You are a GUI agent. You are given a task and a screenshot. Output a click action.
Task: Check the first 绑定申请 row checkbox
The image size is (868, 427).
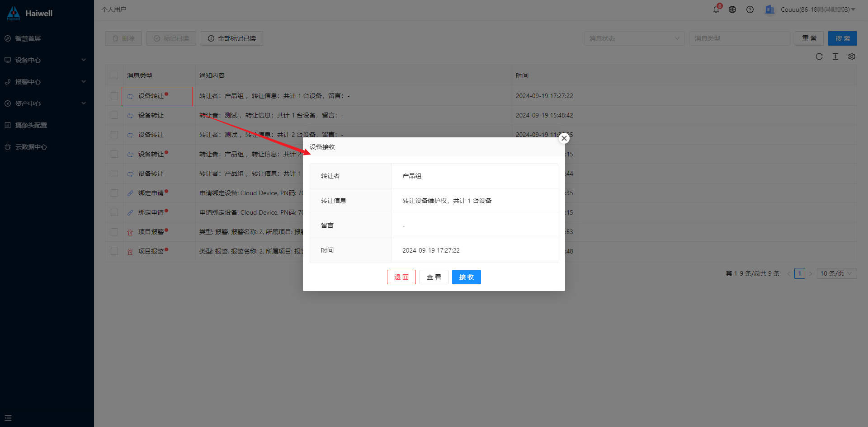click(x=114, y=193)
